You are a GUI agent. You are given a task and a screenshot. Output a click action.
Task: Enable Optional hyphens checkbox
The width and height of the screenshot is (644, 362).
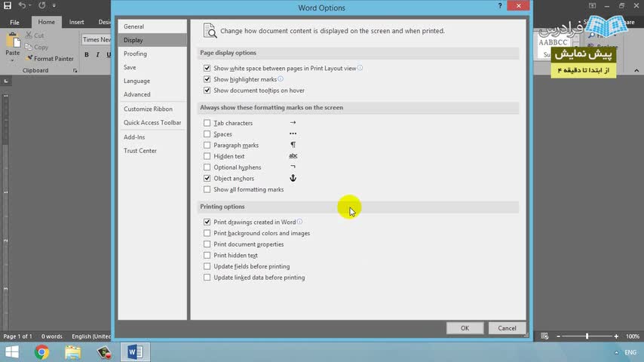207,167
